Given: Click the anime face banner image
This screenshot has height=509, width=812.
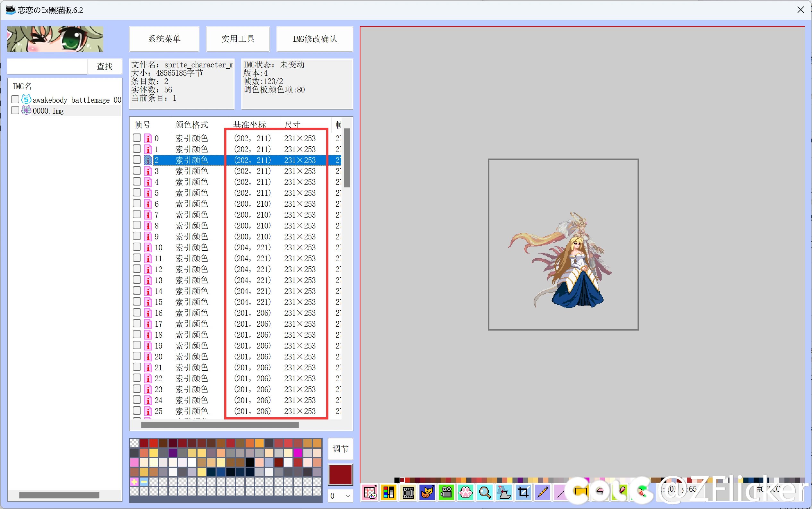Looking at the screenshot, I should pos(55,39).
